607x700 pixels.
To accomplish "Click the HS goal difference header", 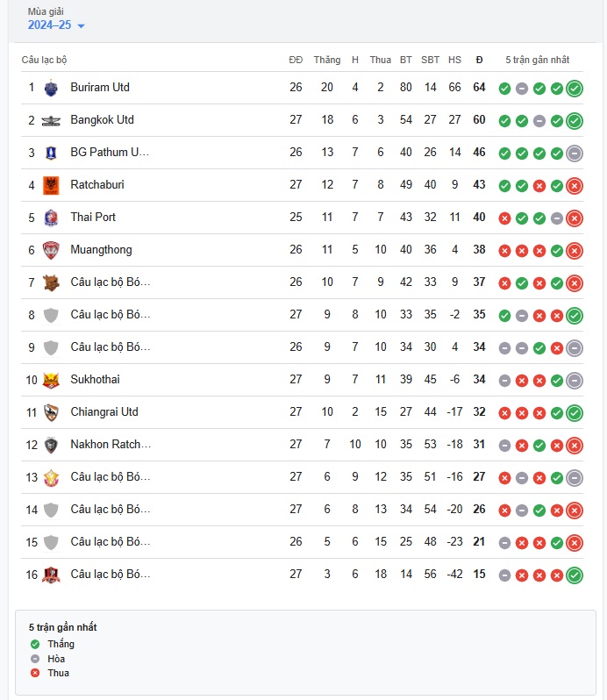I will tap(454, 60).
